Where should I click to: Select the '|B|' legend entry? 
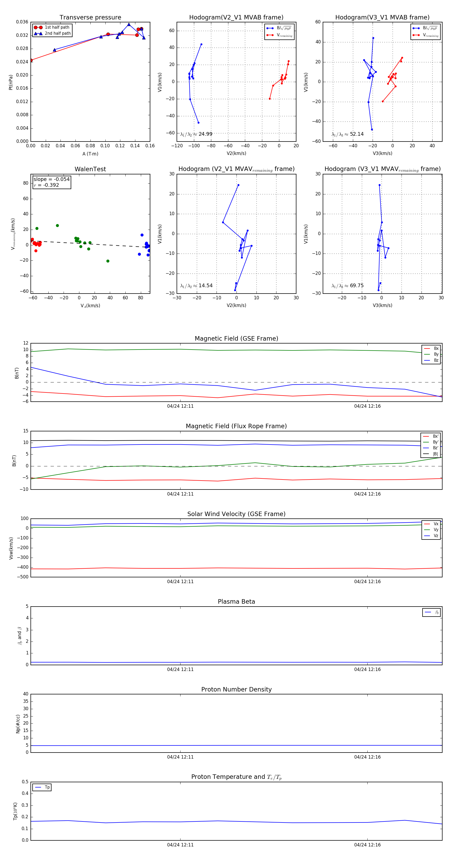click(431, 454)
